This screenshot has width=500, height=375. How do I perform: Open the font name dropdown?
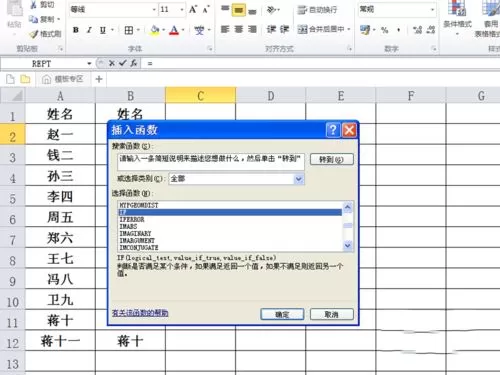(154, 9)
